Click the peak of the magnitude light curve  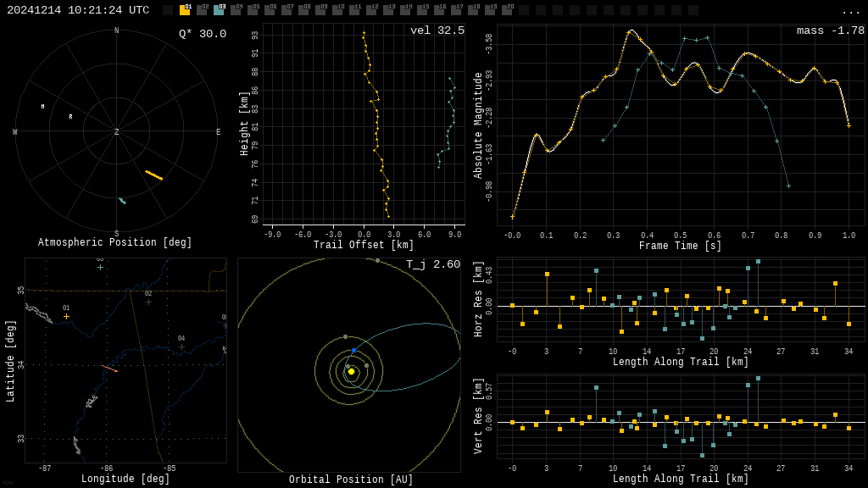[x=630, y=31]
